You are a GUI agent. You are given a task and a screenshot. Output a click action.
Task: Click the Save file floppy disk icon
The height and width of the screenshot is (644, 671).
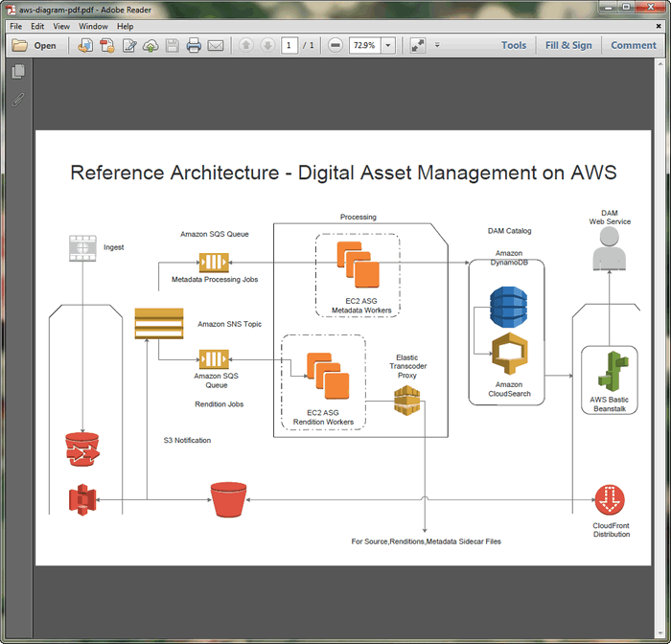pyautogui.click(x=173, y=45)
